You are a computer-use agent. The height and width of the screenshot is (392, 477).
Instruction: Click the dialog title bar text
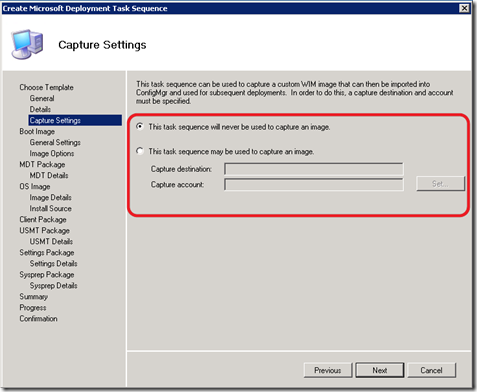tap(85, 8)
